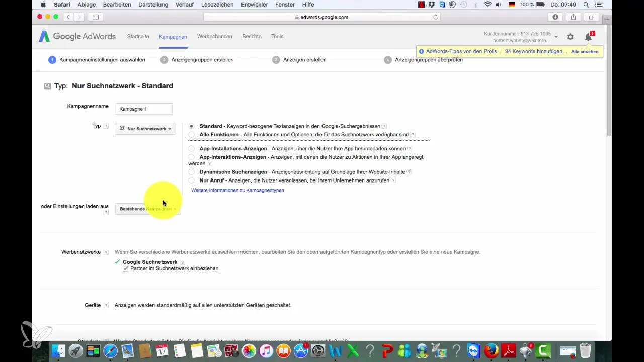Select Dynamische Suchanzeigen radio button
644x362 pixels.
(192, 172)
